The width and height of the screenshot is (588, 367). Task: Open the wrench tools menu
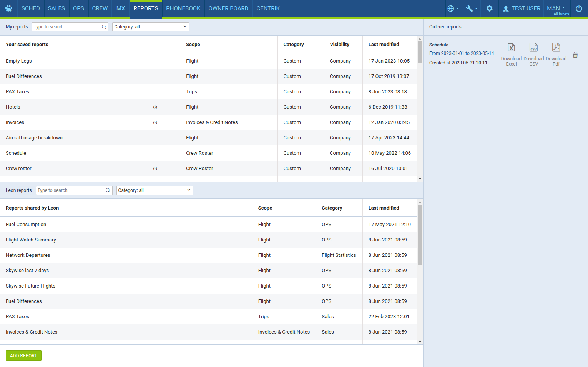tap(471, 8)
